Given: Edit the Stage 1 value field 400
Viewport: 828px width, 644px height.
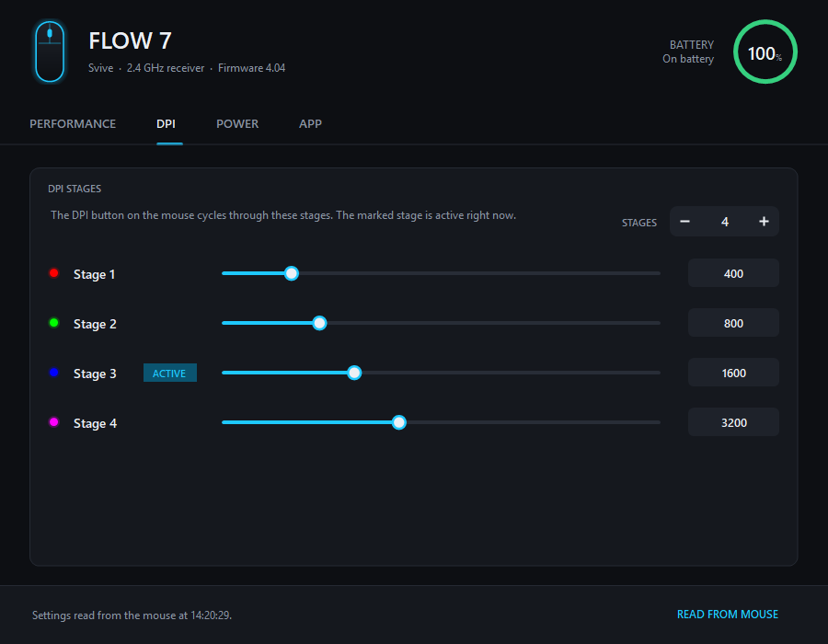Looking at the screenshot, I should 733,273.
